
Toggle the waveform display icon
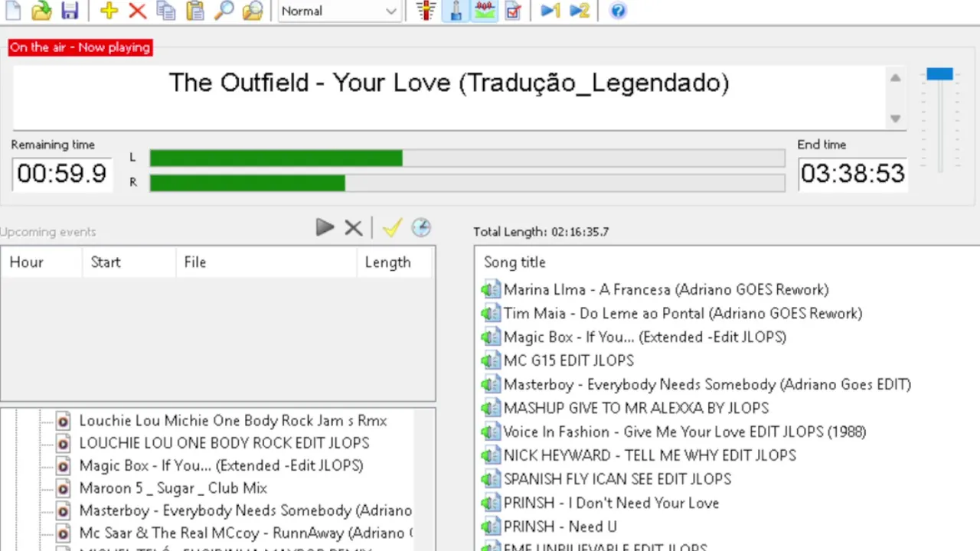(x=484, y=10)
